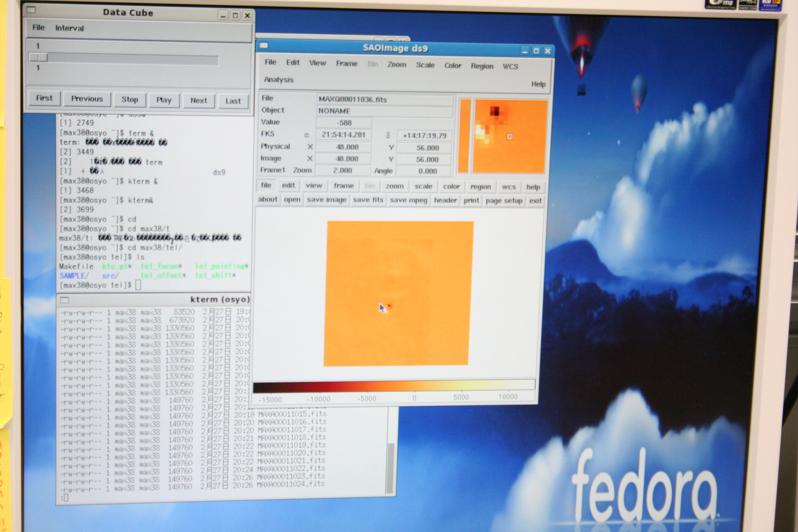The height and width of the screenshot is (532, 798).
Task: Open the Color menu in ds9
Action: 453,66
